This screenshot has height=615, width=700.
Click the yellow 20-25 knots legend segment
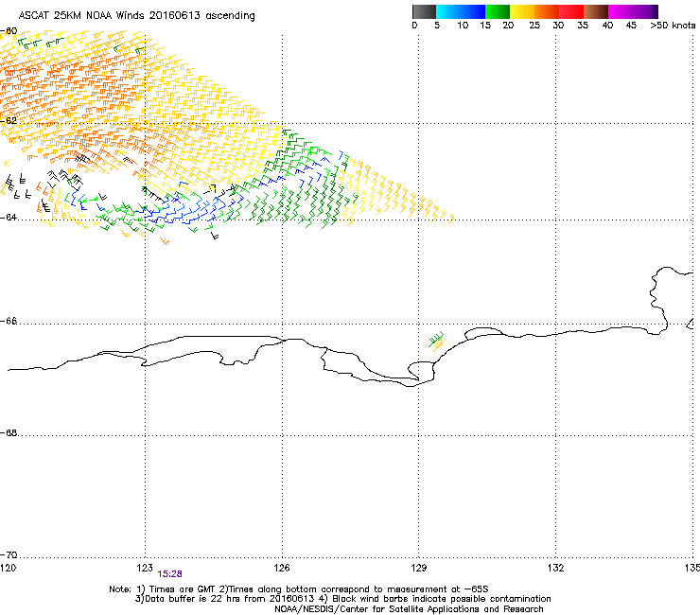coord(522,11)
